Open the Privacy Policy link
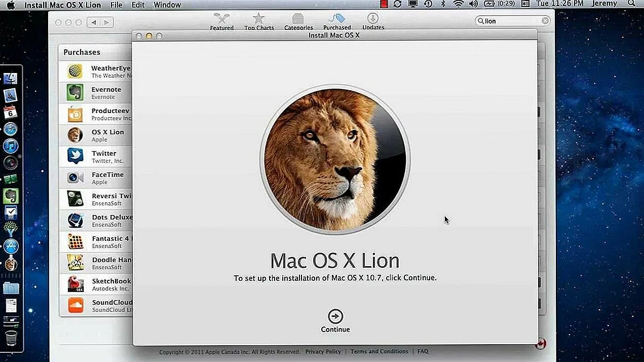Image resolution: width=644 pixels, height=362 pixels. (323, 351)
